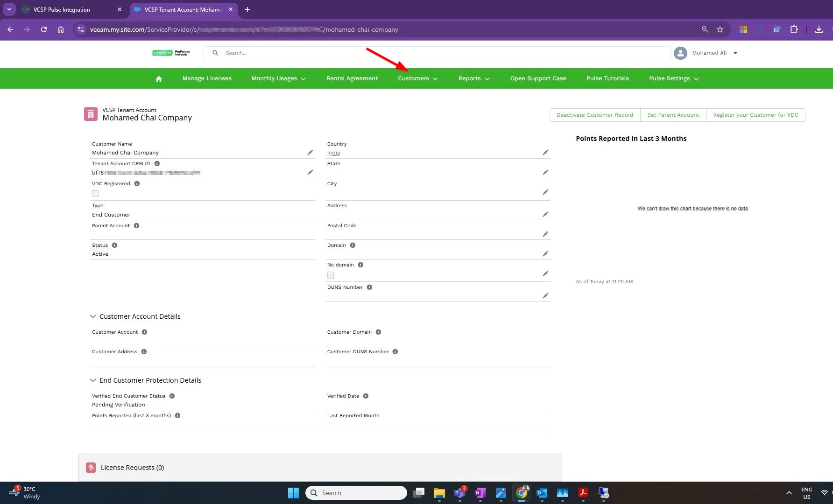Image resolution: width=833 pixels, height=504 pixels.
Task: Open Microsoft Teams from the taskbar
Action: click(460, 493)
